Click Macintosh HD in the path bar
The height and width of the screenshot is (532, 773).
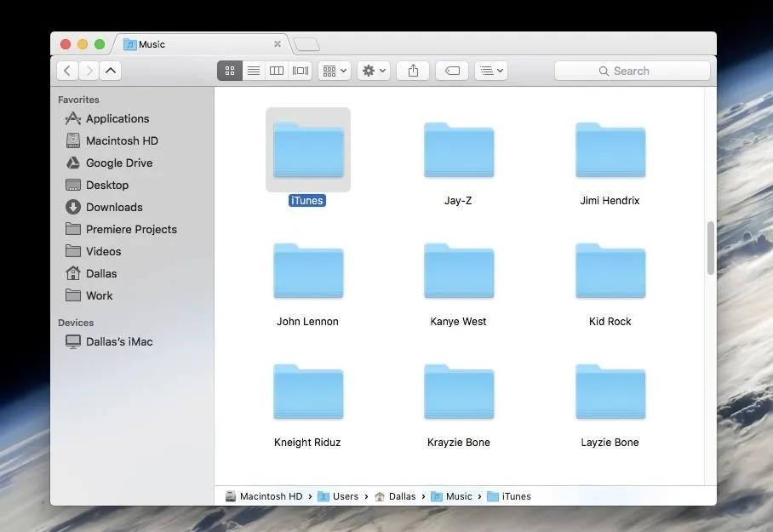(264, 496)
